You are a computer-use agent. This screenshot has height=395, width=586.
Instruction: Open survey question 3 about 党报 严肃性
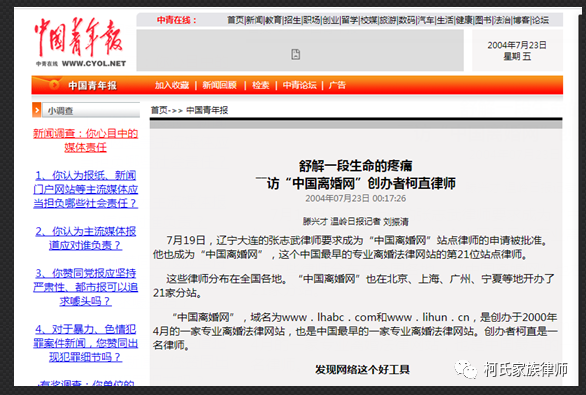click(x=86, y=287)
